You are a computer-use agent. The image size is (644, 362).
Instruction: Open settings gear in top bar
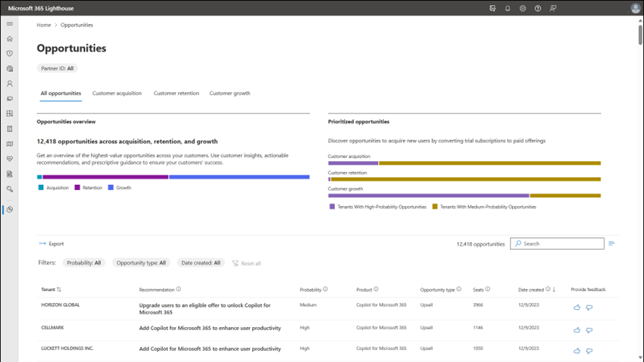523,8
